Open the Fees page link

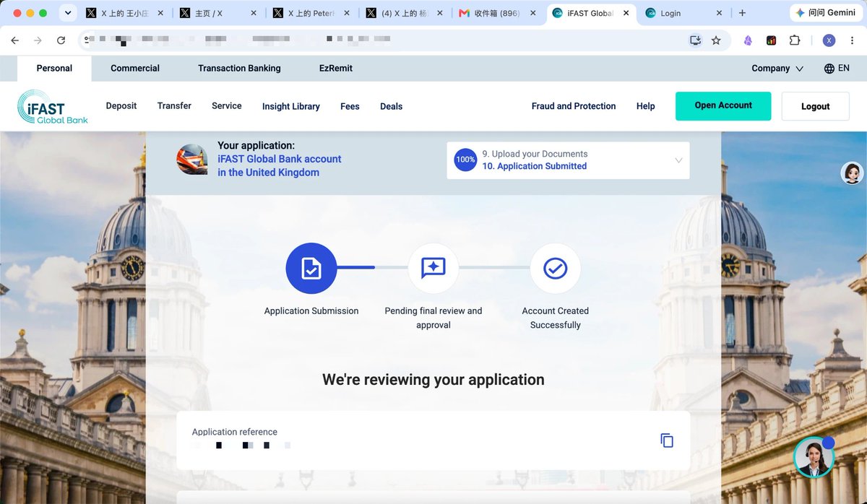click(350, 107)
